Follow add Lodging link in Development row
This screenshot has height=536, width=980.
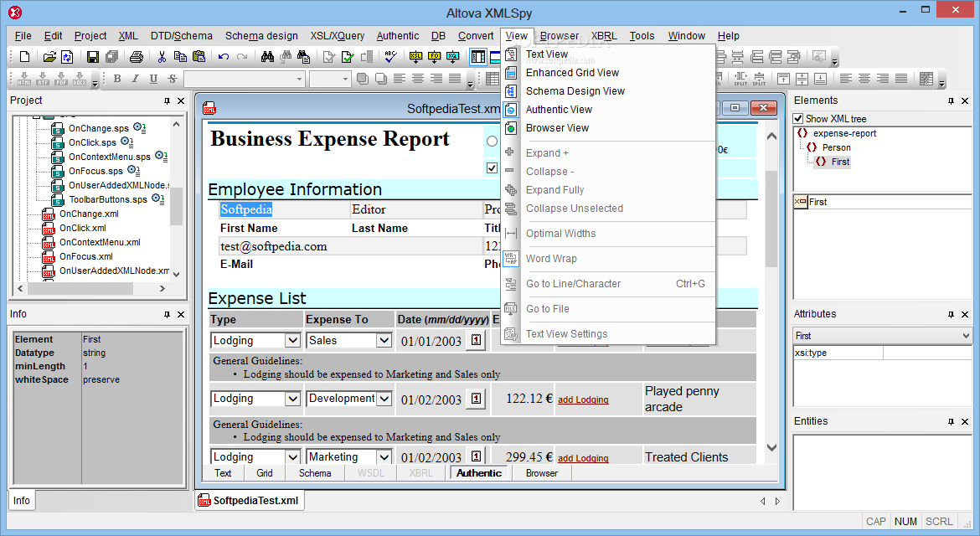(583, 399)
